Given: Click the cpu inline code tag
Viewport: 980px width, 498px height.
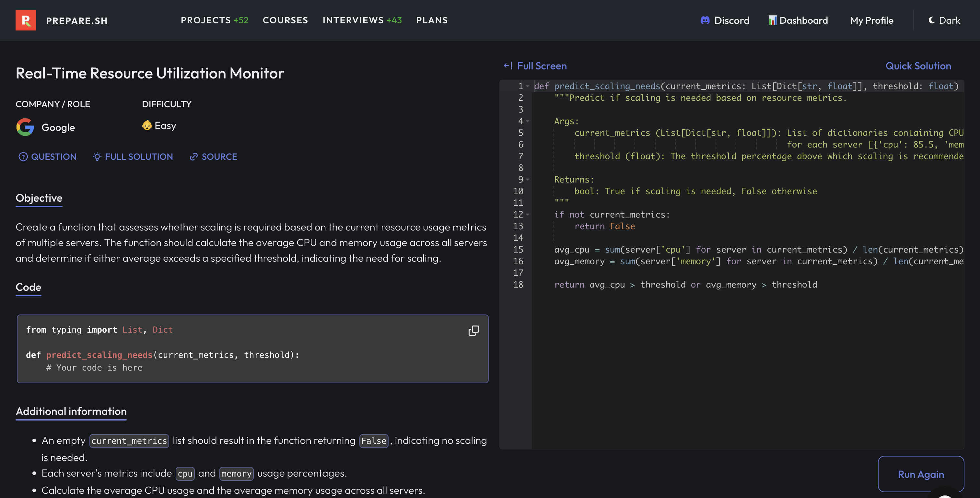Looking at the screenshot, I should pos(185,474).
